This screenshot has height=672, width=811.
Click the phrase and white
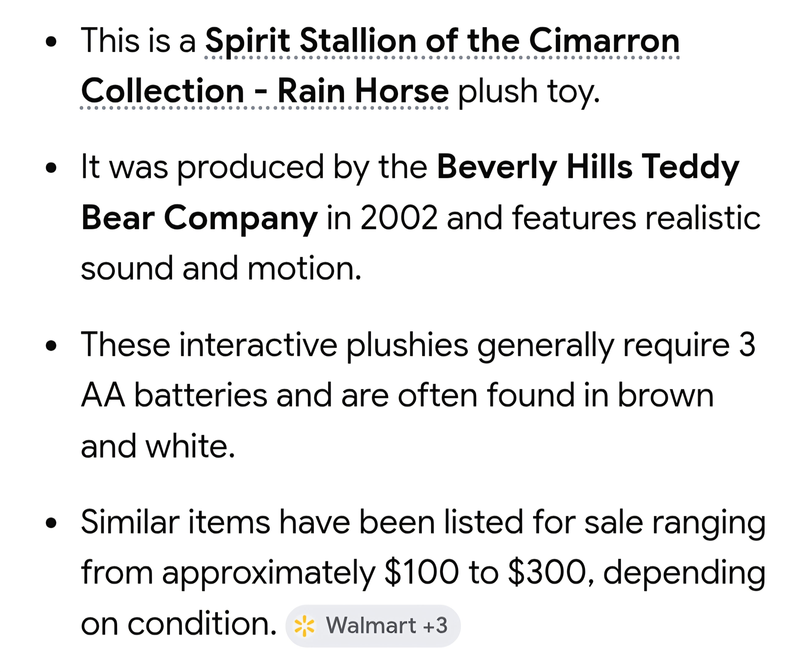click(x=158, y=446)
